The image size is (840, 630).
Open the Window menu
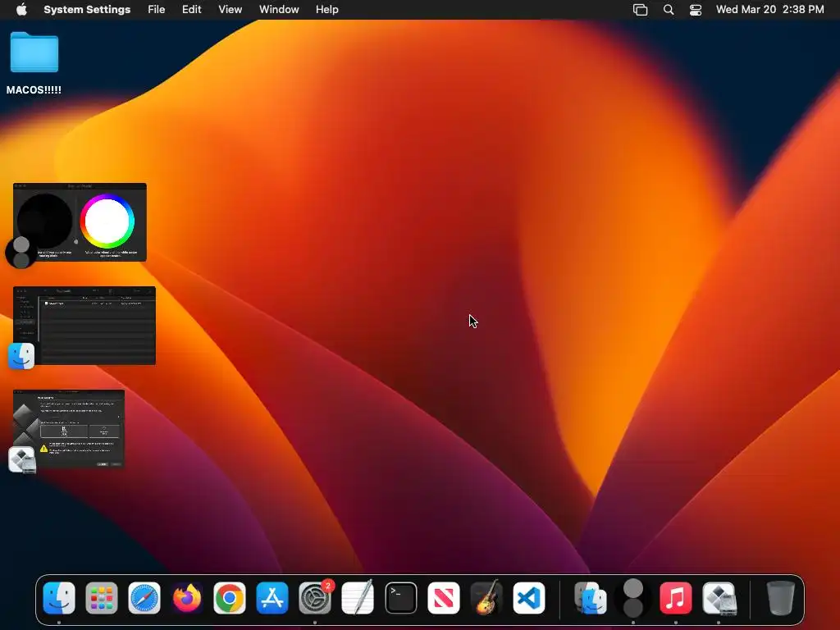279,10
